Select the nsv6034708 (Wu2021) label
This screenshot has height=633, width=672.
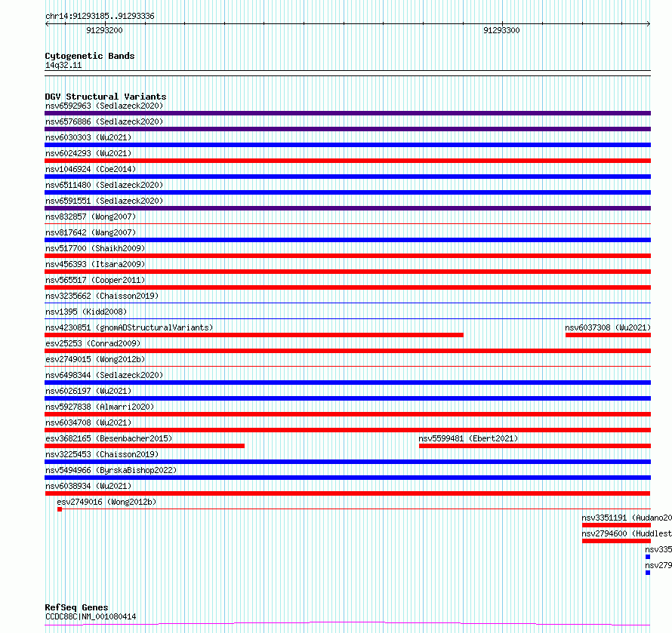coord(88,423)
